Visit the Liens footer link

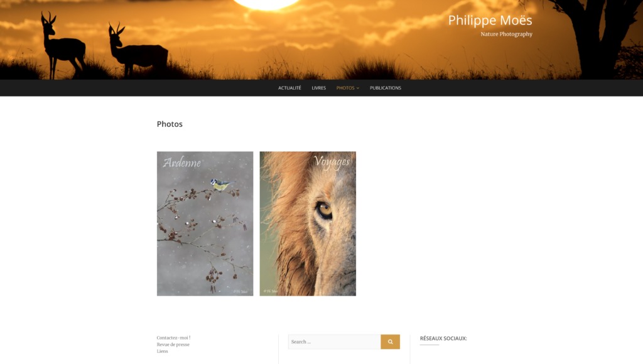tap(163, 351)
